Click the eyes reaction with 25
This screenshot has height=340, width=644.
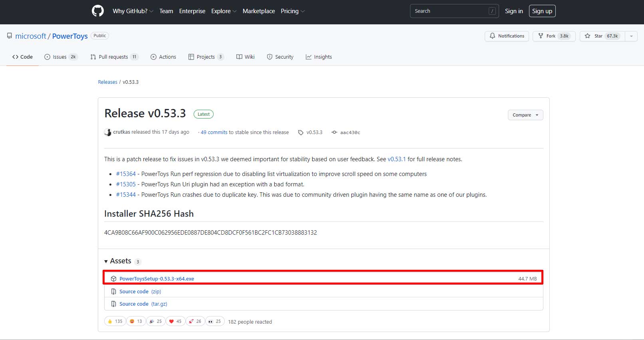pyautogui.click(x=215, y=321)
